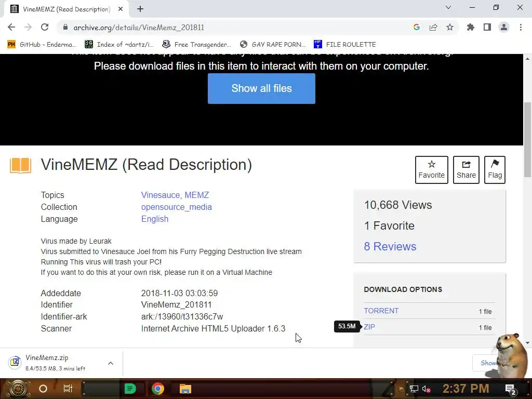Open the English language link
The width and height of the screenshot is (532, 399).
[155, 219]
